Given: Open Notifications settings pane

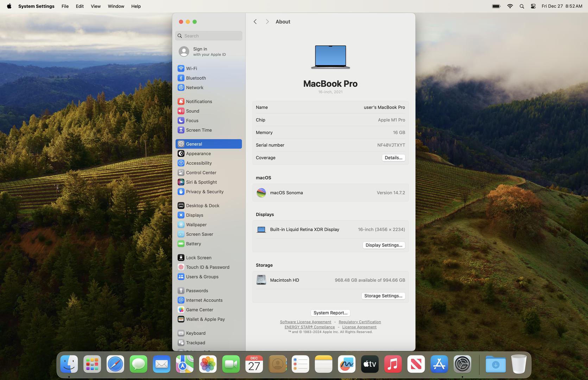Looking at the screenshot, I should point(199,101).
